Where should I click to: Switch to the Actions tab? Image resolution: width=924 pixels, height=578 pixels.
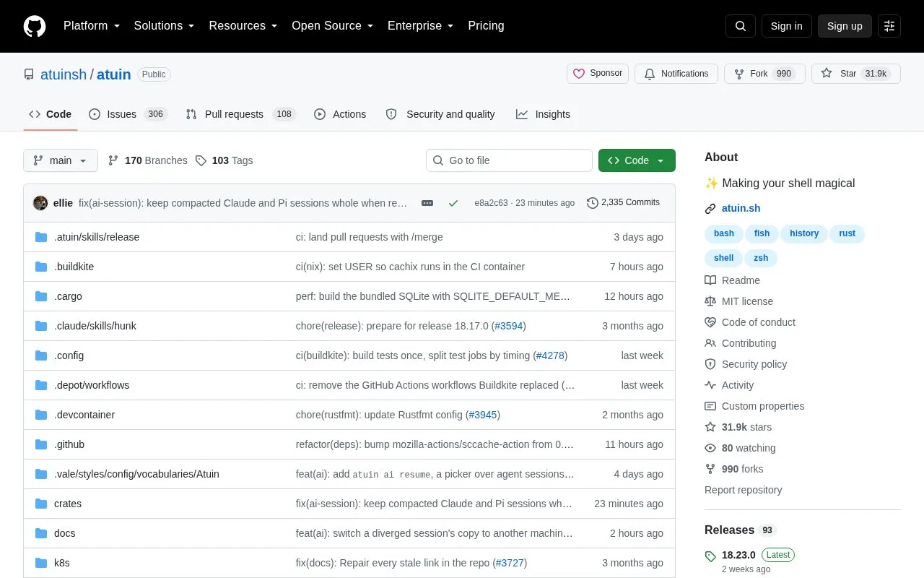click(x=340, y=114)
